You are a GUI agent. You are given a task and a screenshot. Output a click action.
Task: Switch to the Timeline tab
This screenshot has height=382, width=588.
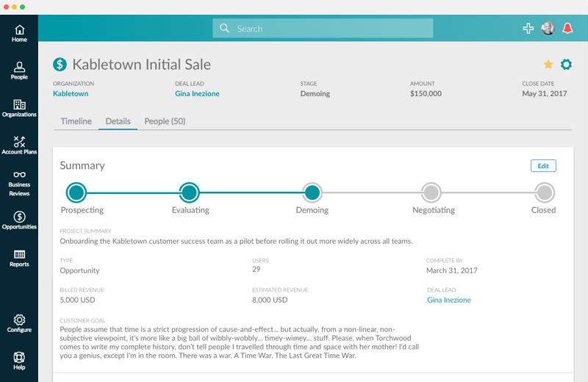click(76, 121)
